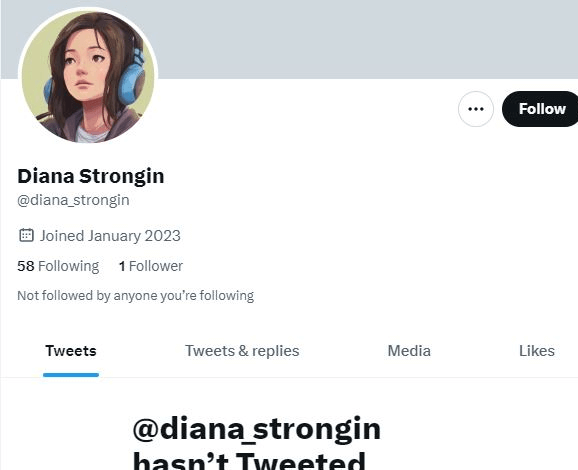The height and width of the screenshot is (470, 578).
Task: Open the Likes tab
Action: point(537,351)
